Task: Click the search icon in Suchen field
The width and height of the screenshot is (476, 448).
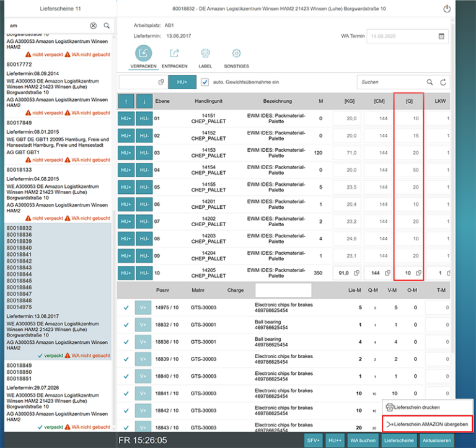Action: [x=430, y=82]
